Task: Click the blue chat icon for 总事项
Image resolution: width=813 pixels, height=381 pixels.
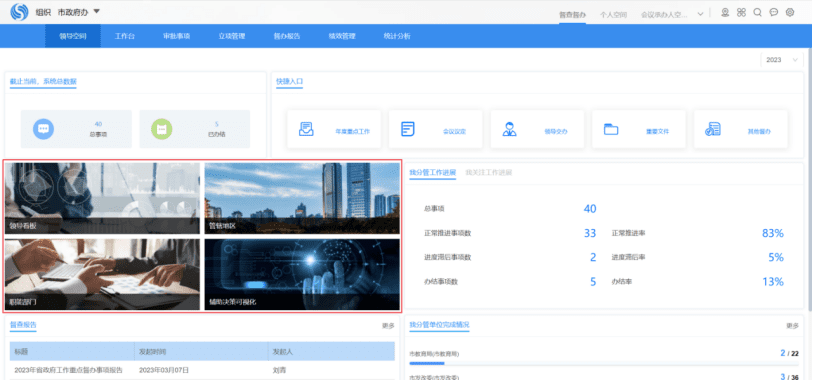Action: point(44,129)
